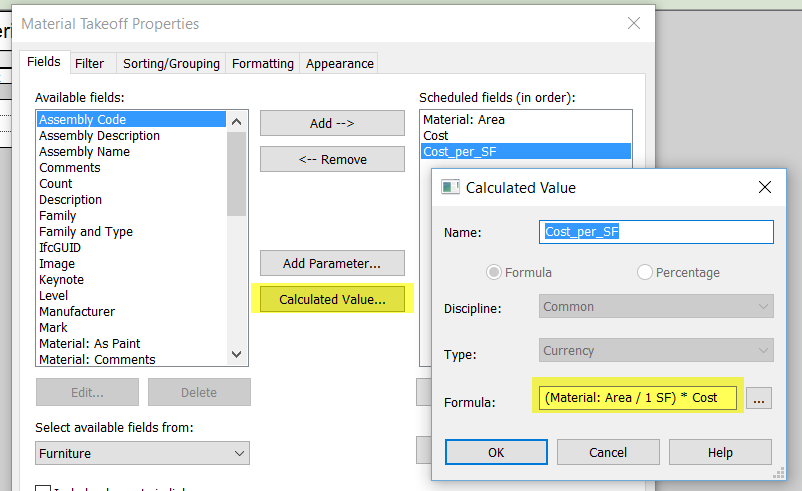Click the Name input field

tap(656, 232)
